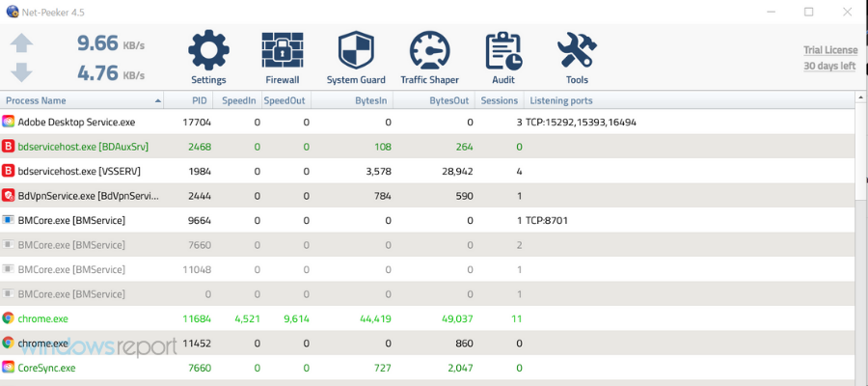Open the Traffic Shaper gauge icon

430,51
